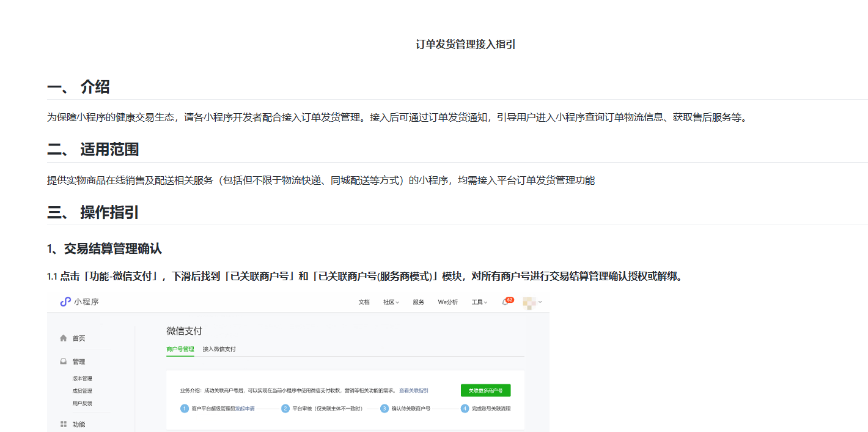
Task: Click step 1 circle icon in flow
Action: pos(184,408)
